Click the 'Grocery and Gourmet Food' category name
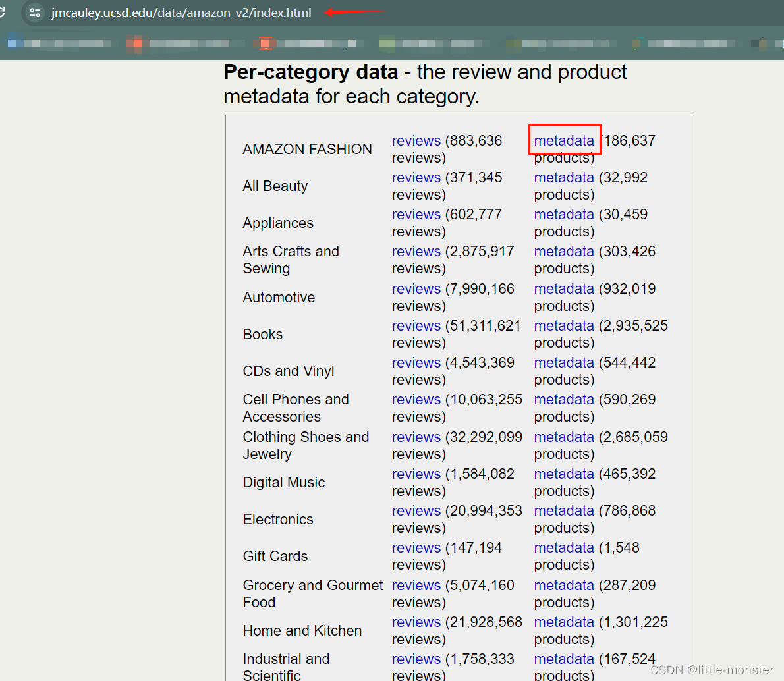Screen dimensions: 784x681 point(312,593)
